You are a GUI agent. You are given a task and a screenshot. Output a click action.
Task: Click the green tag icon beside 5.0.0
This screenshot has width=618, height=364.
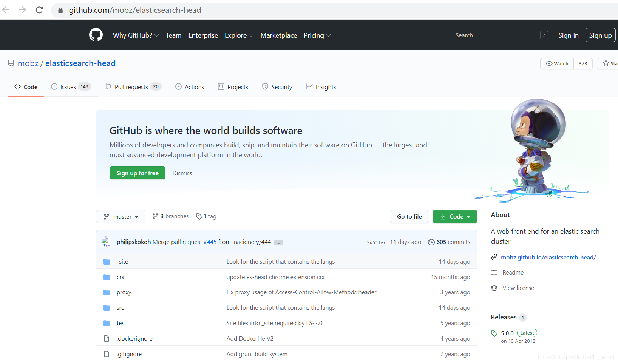[494, 333]
